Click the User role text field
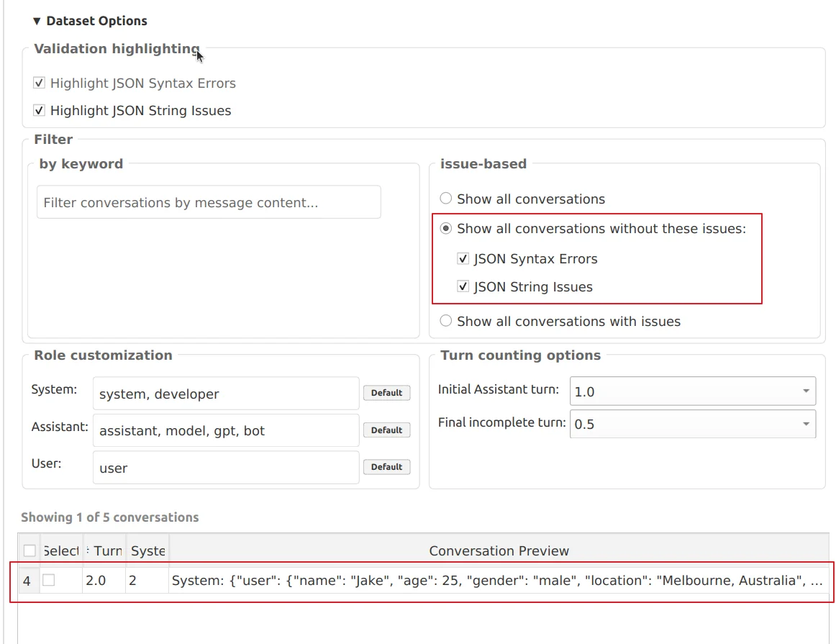This screenshot has width=836, height=644. [x=225, y=468]
